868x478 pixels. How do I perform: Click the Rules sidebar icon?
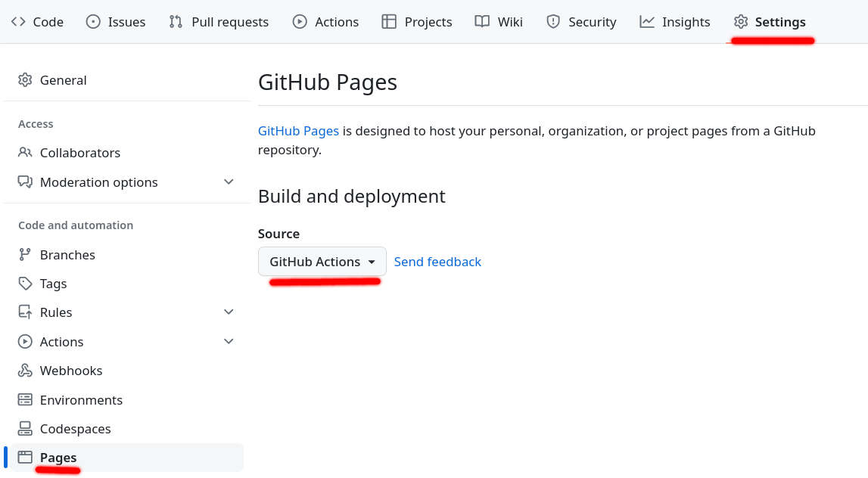(25, 312)
